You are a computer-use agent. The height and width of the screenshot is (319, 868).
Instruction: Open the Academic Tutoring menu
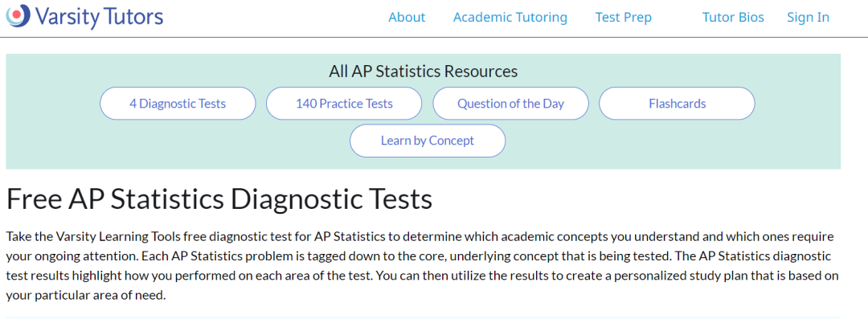(x=510, y=18)
